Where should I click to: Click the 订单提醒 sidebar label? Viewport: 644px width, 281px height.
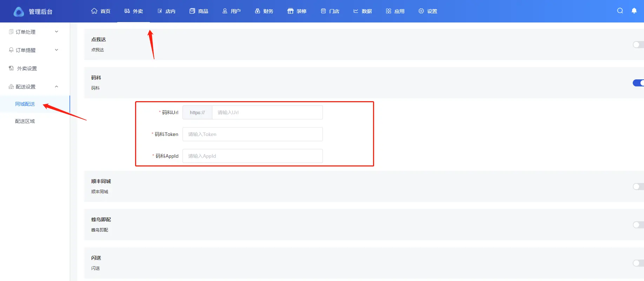click(x=26, y=50)
